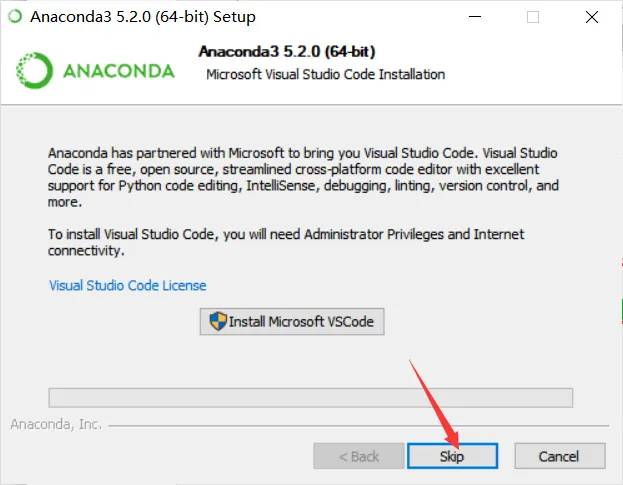Click the greyed-out Back button
Screen dimensions: 623x485
[359, 456]
